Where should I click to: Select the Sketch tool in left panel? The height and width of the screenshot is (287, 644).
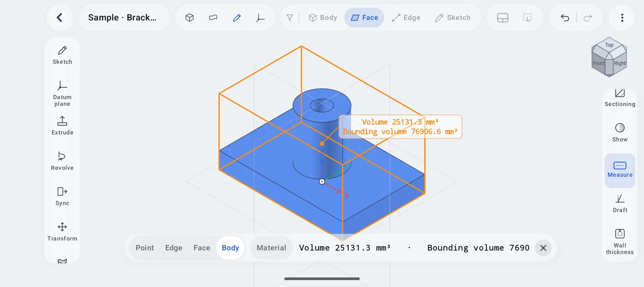62,55
